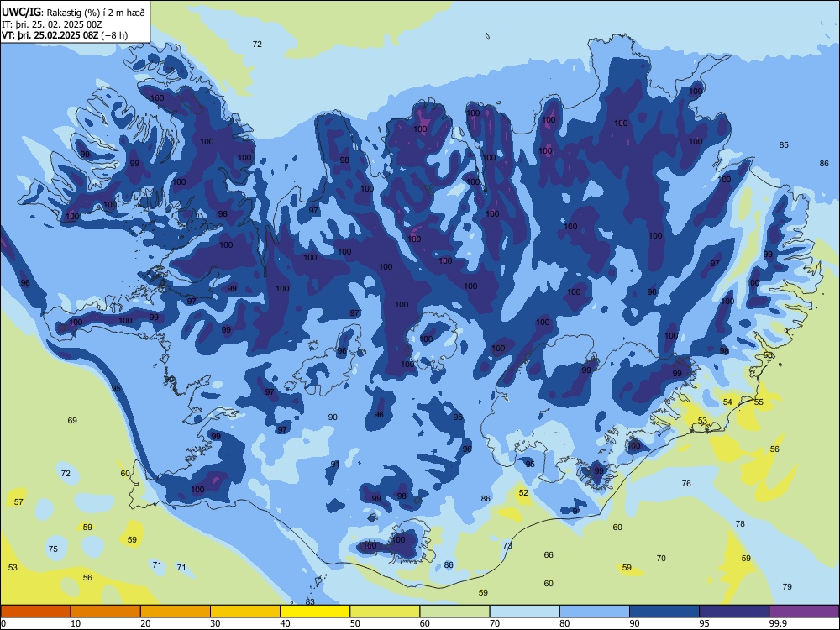Choose the pale blue 70–80 legend swatch
Image resolution: width=840 pixels, height=630 pixels.
click(x=524, y=612)
